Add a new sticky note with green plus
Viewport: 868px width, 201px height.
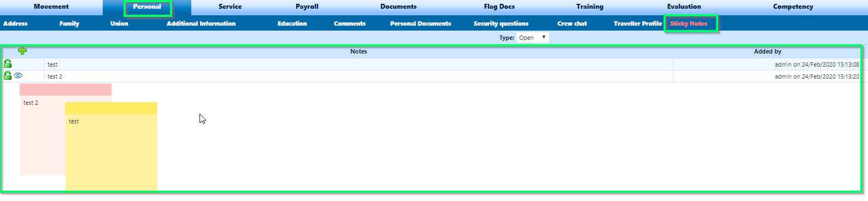[x=22, y=50]
